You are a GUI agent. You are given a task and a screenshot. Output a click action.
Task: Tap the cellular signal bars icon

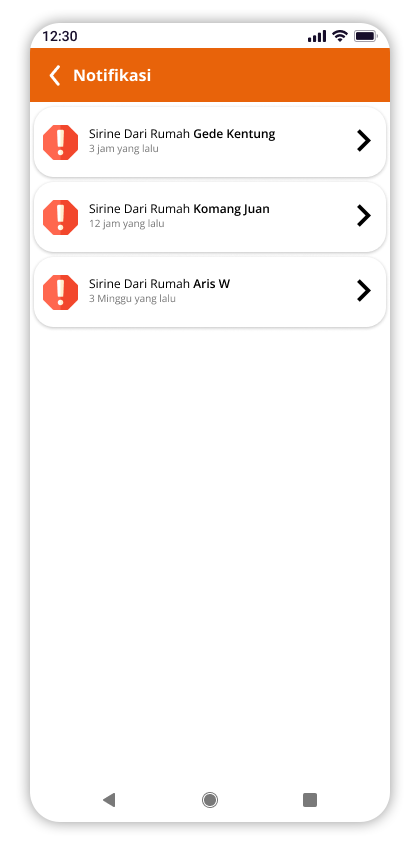click(x=317, y=36)
